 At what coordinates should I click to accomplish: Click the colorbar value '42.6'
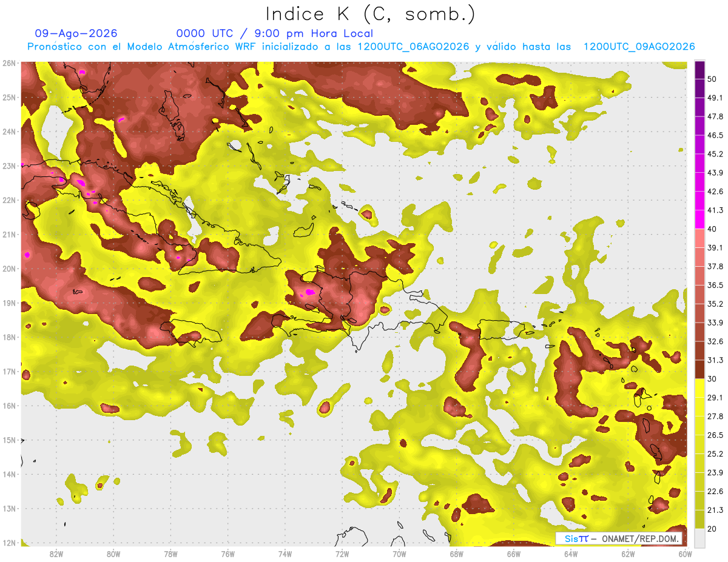[716, 192]
